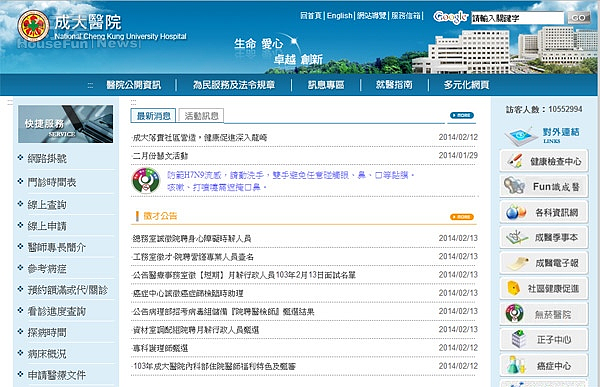Screen dimensions: 600x387
Task: Open 多元化網頁 menu
Action: [466, 85]
